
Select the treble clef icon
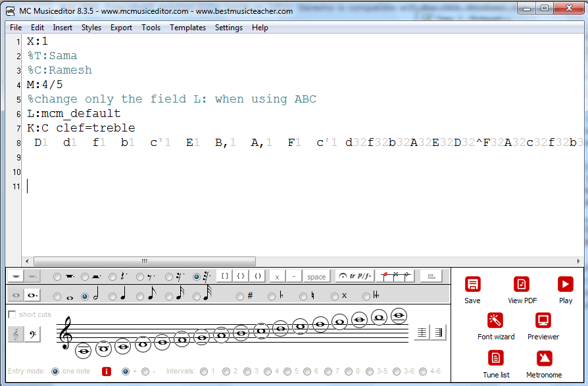pyautogui.click(x=16, y=333)
